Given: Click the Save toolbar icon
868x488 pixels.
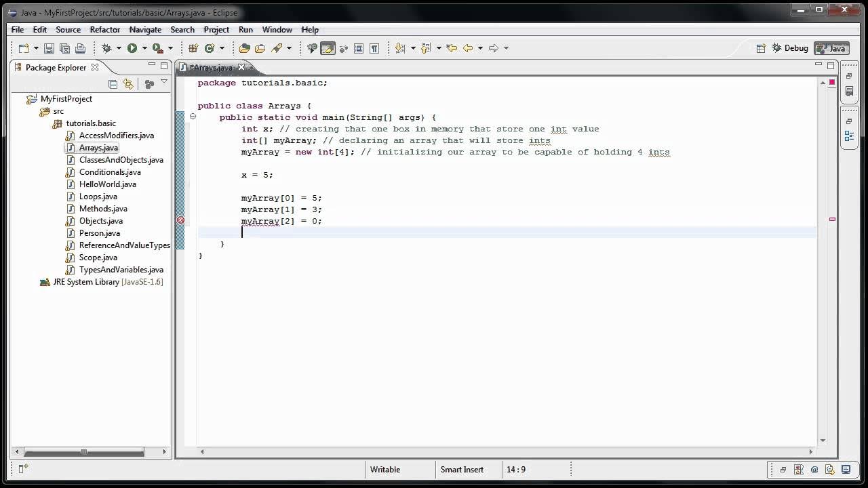Looking at the screenshot, I should click(x=49, y=48).
